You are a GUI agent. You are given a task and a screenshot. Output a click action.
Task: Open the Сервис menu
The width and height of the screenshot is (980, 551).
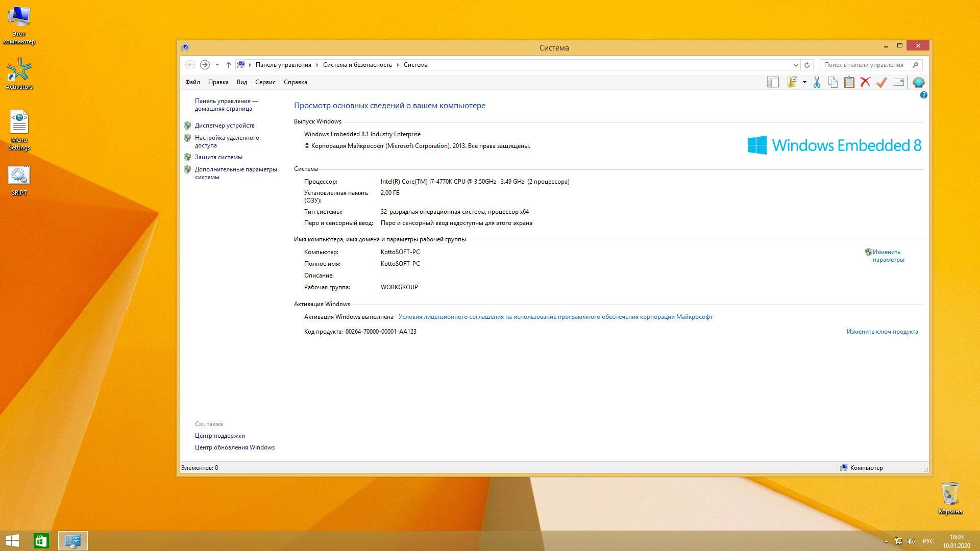tap(265, 82)
